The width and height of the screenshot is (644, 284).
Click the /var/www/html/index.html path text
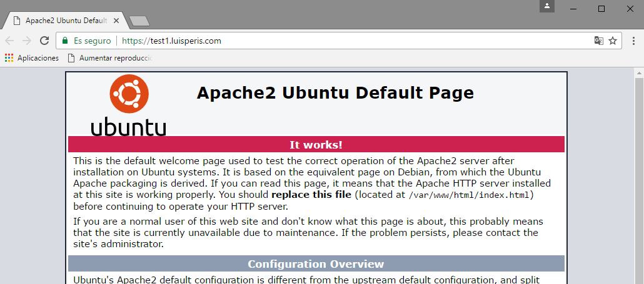tap(470, 195)
